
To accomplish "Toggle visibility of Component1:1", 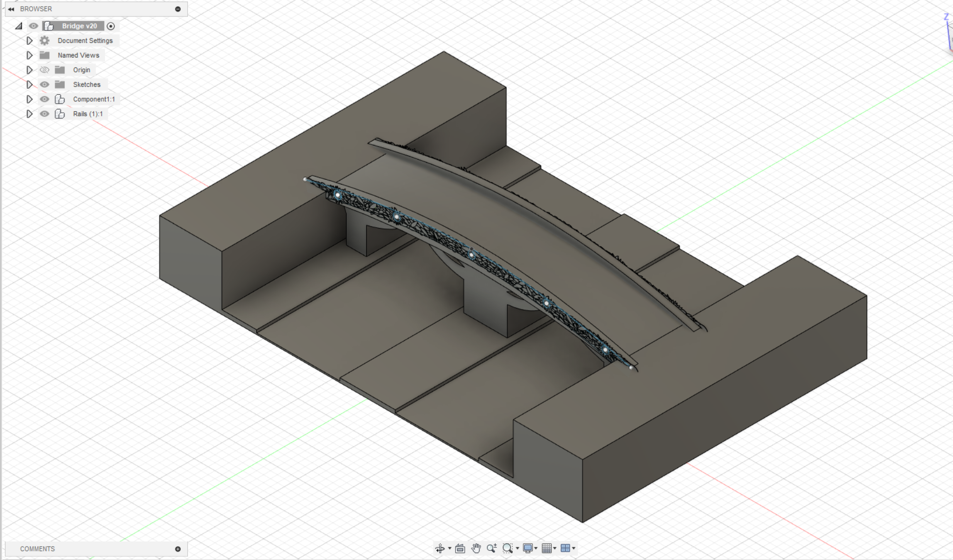I will 44,99.
